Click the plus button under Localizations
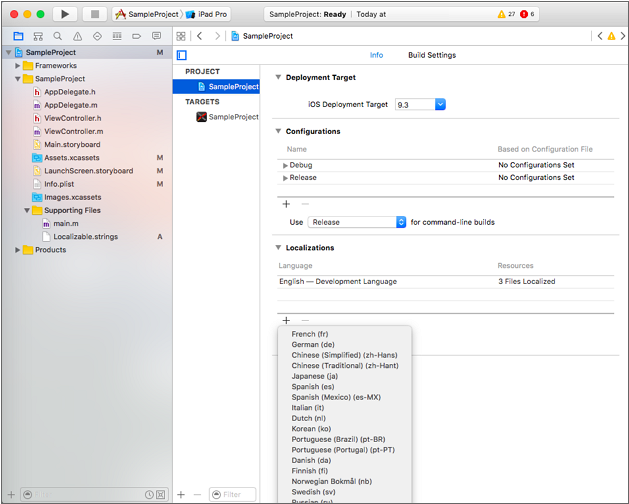Screen dimensions: 629x504 click(286, 320)
